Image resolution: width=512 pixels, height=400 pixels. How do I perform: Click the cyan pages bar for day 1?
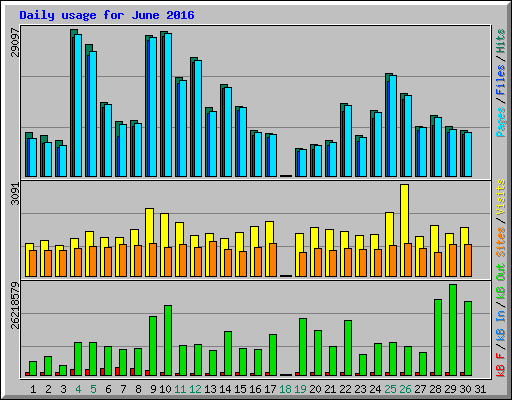pos(33,157)
